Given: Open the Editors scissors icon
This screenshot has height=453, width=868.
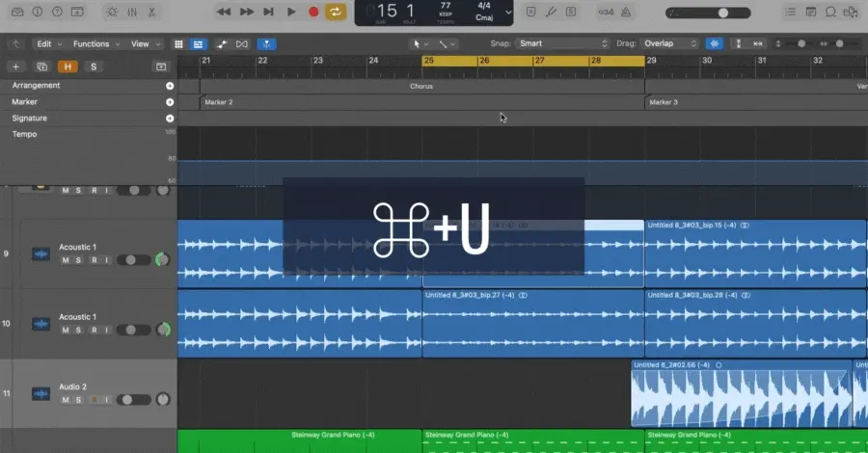Looking at the screenshot, I should pyautogui.click(x=151, y=12).
